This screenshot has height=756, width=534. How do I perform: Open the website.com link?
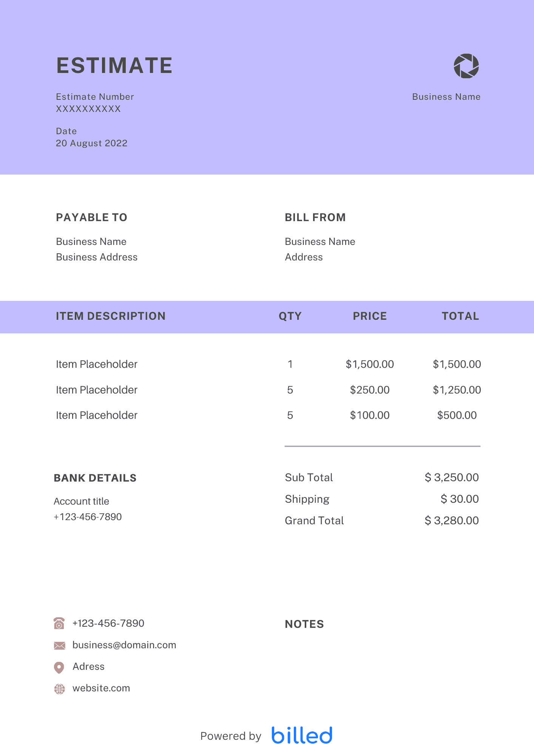click(101, 688)
